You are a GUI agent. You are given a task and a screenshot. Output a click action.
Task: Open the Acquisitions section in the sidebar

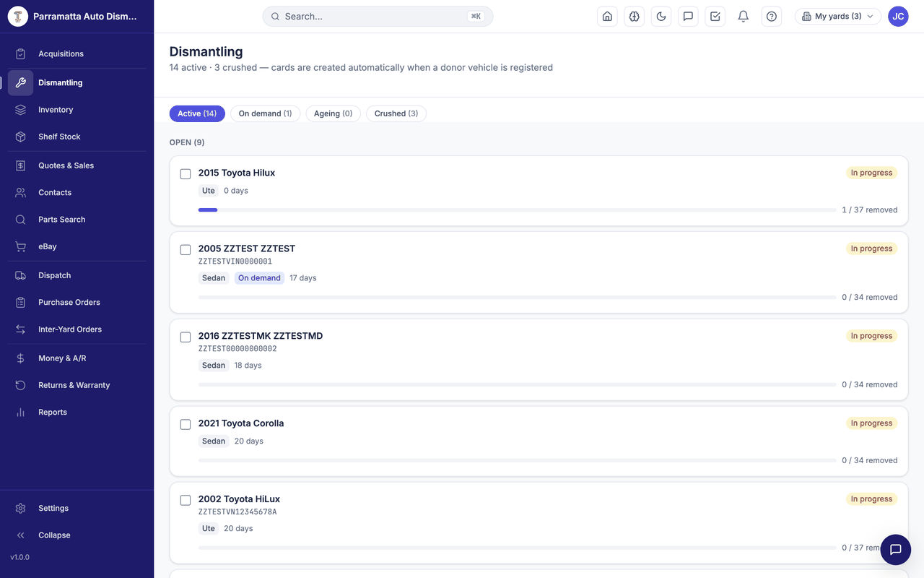[77, 53]
